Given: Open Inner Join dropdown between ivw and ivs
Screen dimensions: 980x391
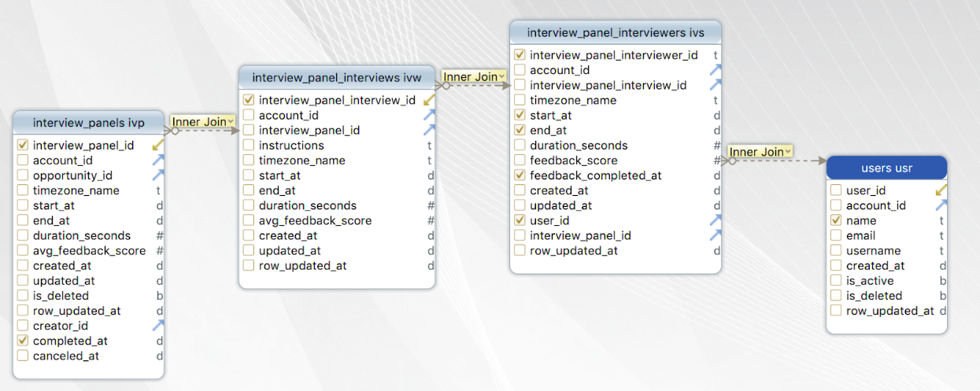Looking at the screenshot, I should [474, 77].
